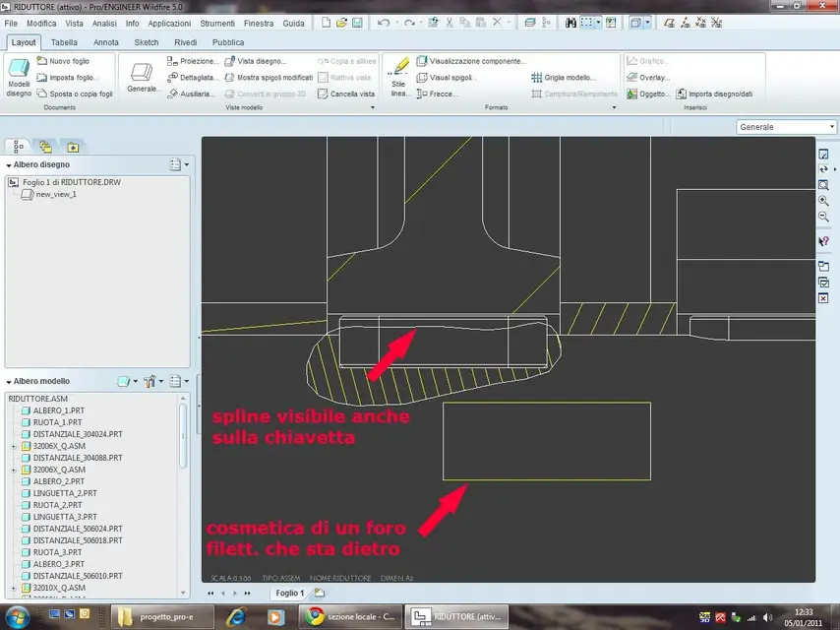The image size is (840, 630).
Task: Click Visualizzazione componente button
Action: click(x=471, y=61)
